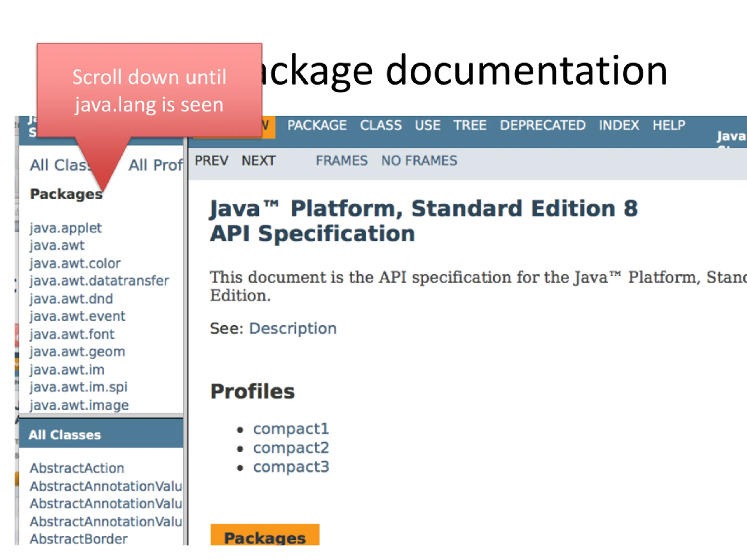Click the PREV link
This screenshot has width=747, height=560.
(x=211, y=161)
